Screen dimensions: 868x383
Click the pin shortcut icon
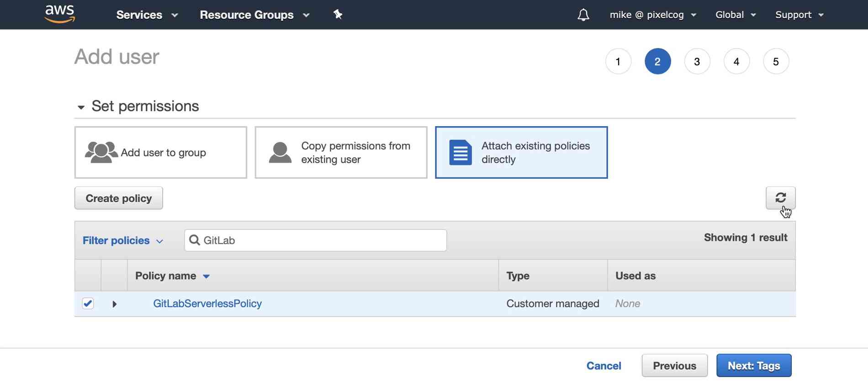tap(338, 15)
